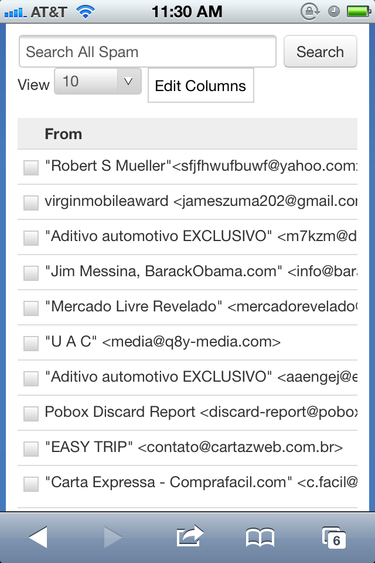Tap the rotation lock status icon
The image size is (375, 563).
pos(310,11)
